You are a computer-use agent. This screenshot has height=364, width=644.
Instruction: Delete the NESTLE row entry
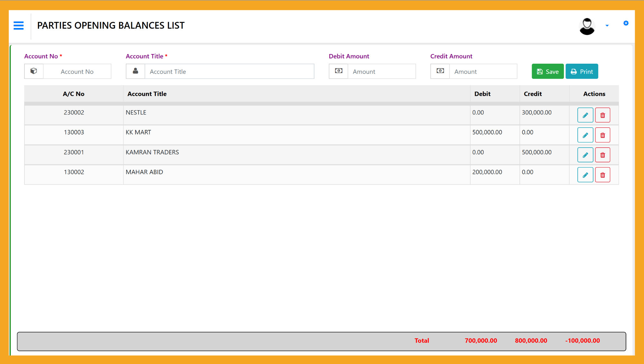(602, 115)
